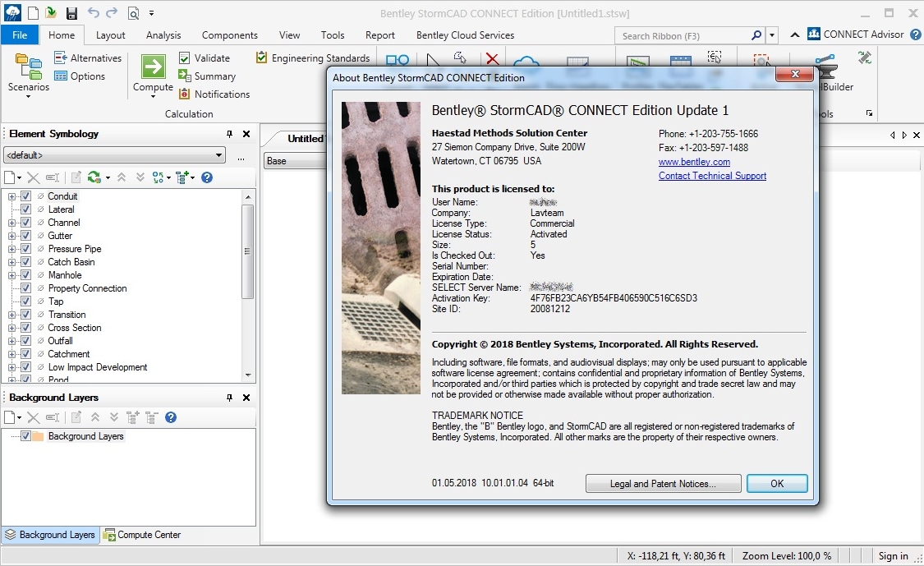Click OK in the About dialog
The width and height of the screenshot is (924, 566).
click(x=777, y=484)
